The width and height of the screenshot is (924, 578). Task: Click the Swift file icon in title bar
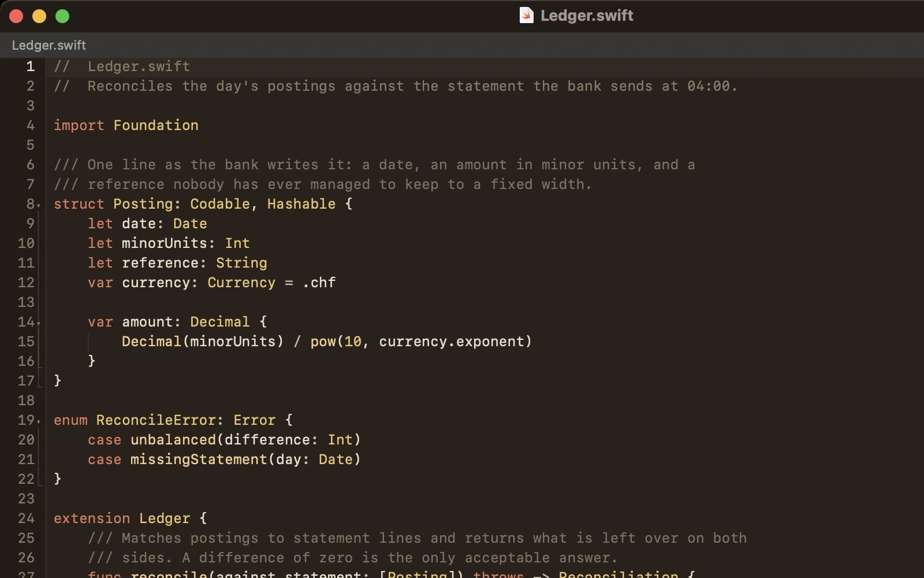(x=526, y=16)
